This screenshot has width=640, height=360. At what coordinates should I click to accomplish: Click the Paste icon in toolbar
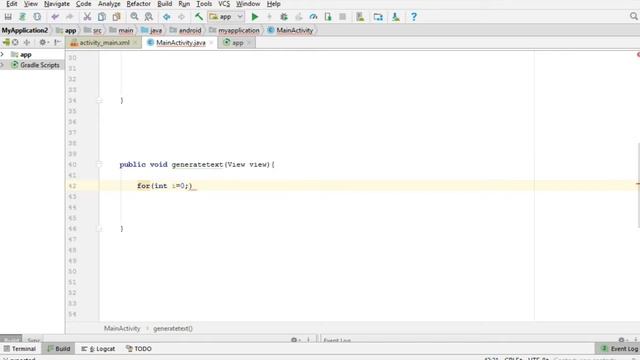[117, 17]
